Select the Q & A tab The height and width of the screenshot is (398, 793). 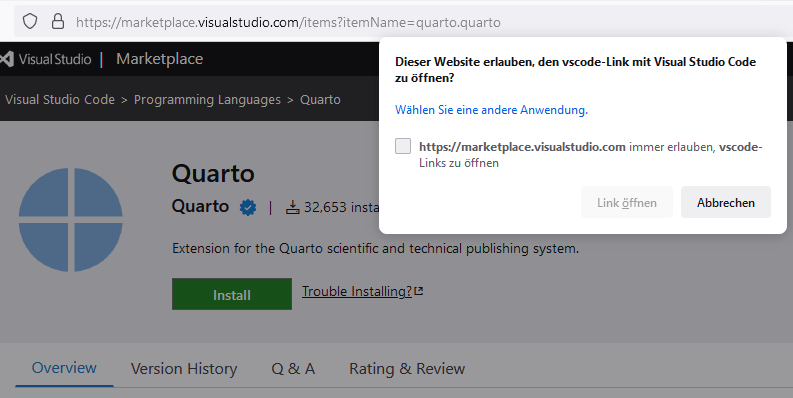pyautogui.click(x=293, y=369)
